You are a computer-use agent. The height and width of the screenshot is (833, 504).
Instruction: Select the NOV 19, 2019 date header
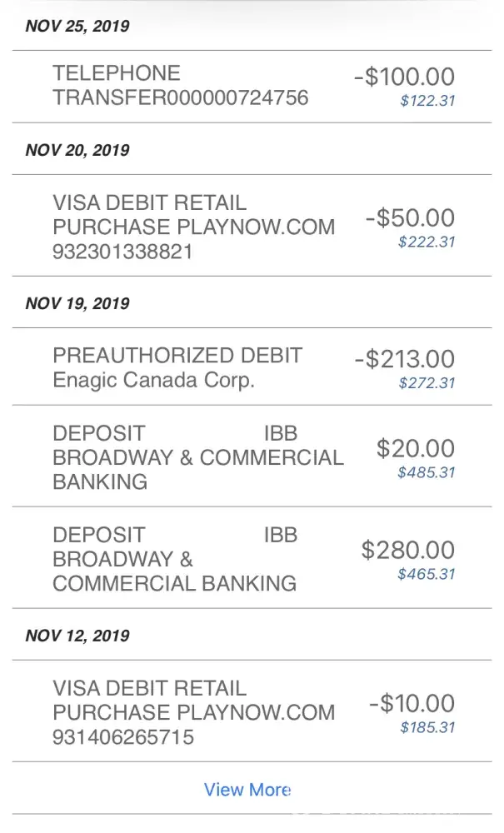77,303
